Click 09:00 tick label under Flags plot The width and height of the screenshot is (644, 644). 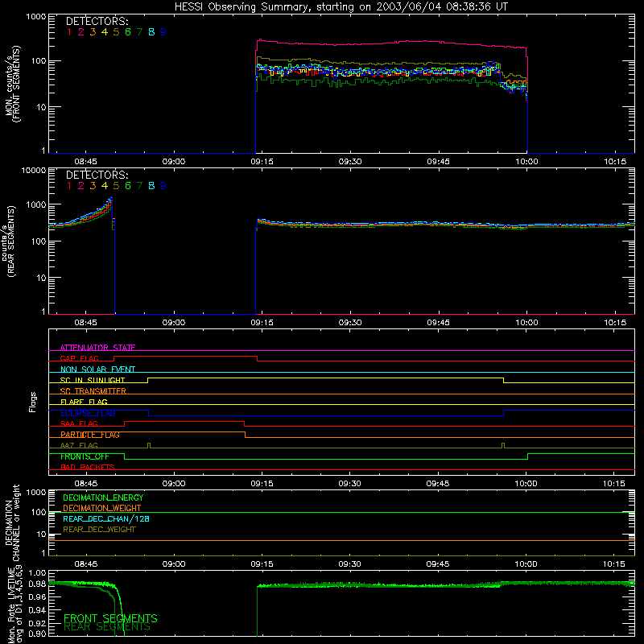[x=174, y=484]
